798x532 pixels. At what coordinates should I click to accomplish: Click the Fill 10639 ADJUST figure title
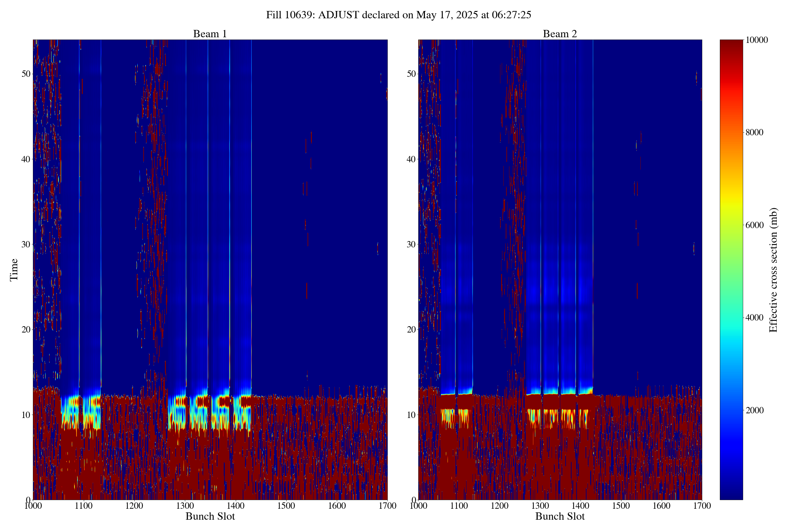(398, 15)
